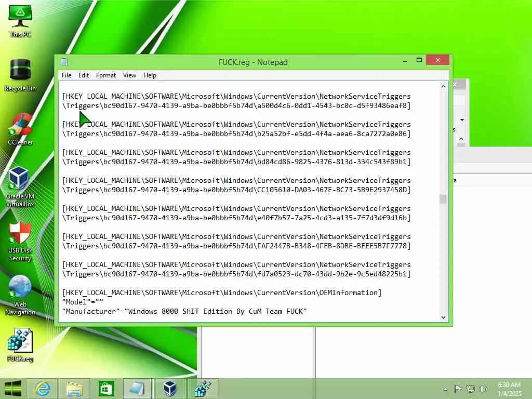Click key line ending 5B9E2937458D
Screen dimensions: 532x399
(236, 185)
